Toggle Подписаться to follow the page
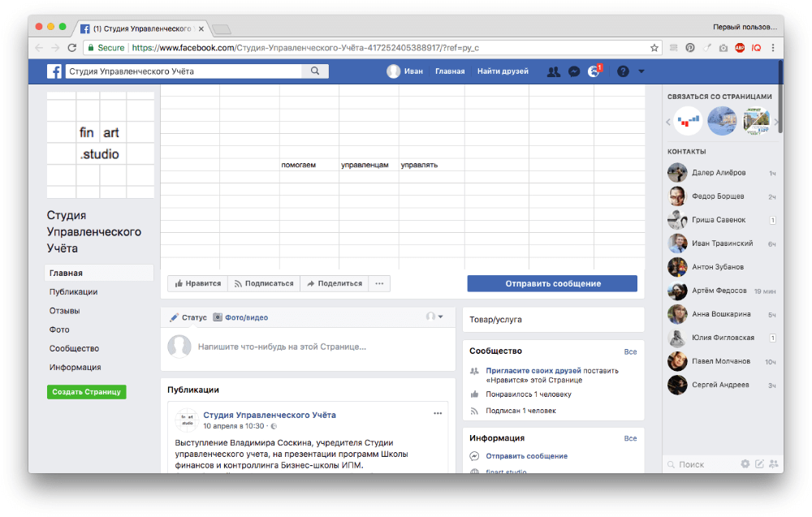 point(263,283)
